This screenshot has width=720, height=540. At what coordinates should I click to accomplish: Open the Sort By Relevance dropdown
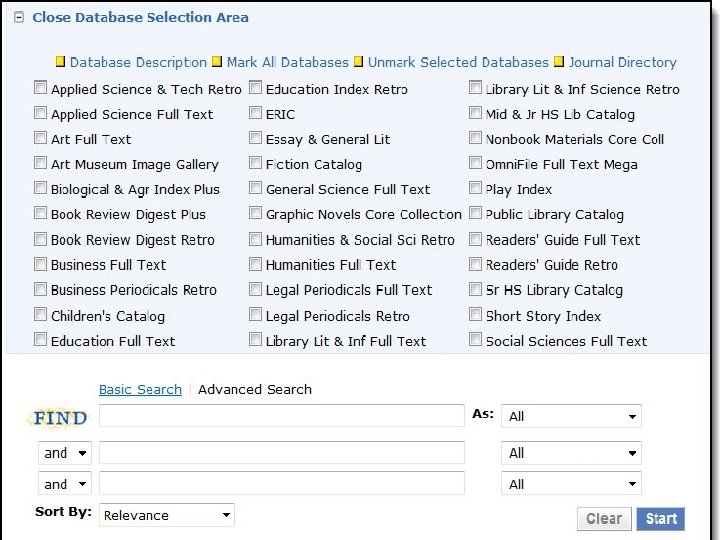[x=167, y=516]
